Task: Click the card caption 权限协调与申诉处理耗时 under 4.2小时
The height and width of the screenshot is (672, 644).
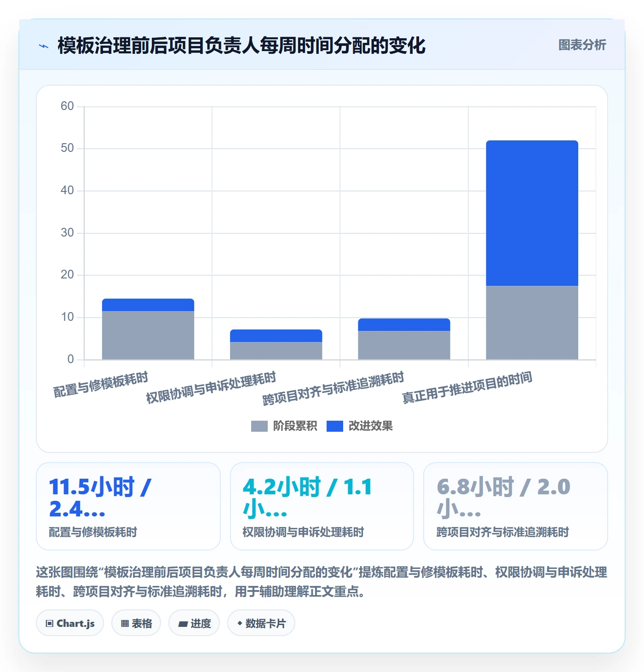Action: tap(303, 532)
